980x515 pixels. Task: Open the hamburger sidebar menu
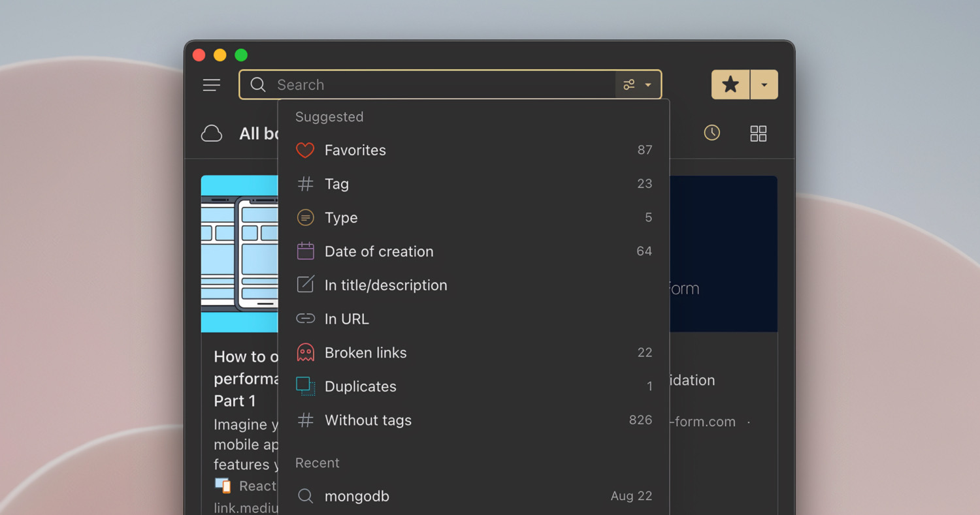pos(212,85)
